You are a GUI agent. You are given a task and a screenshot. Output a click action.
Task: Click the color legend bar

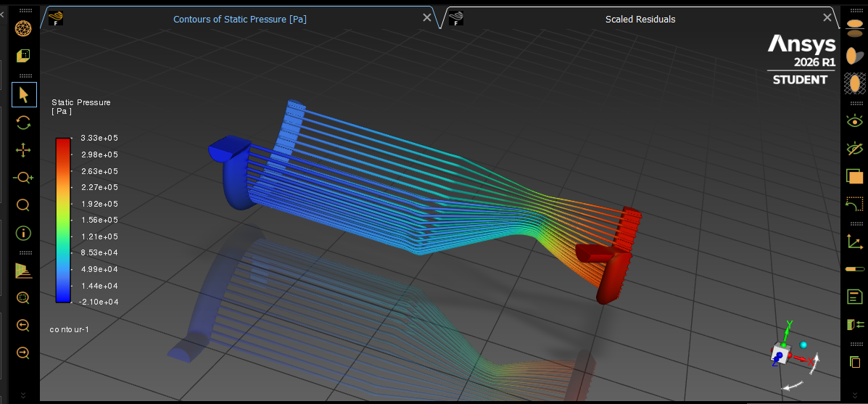63,220
